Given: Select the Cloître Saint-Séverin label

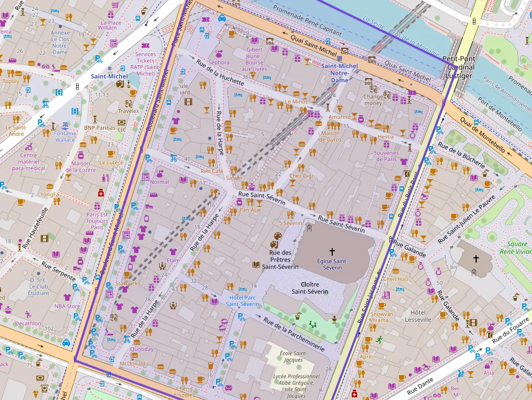Looking at the screenshot, I should (x=310, y=288).
